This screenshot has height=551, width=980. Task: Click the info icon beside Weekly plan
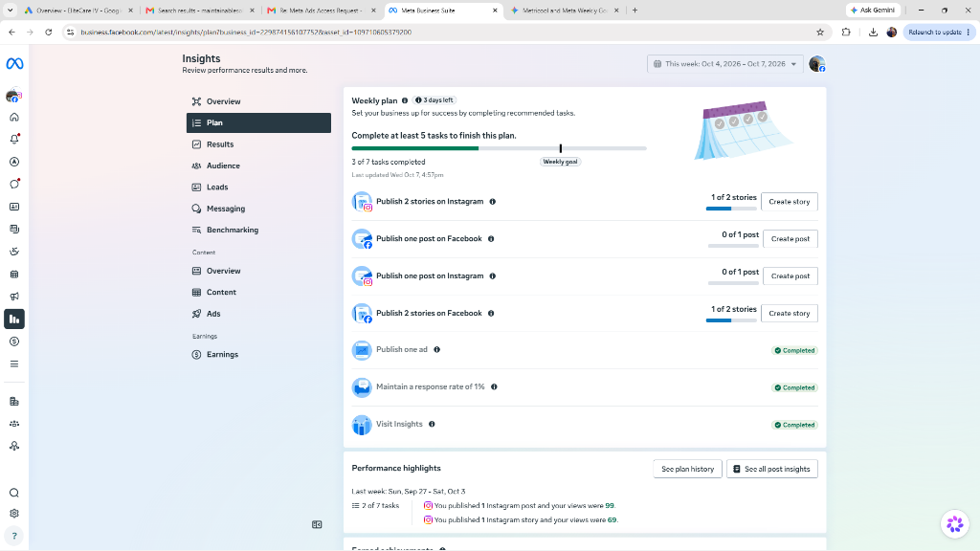pyautogui.click(x=405, y=100)
